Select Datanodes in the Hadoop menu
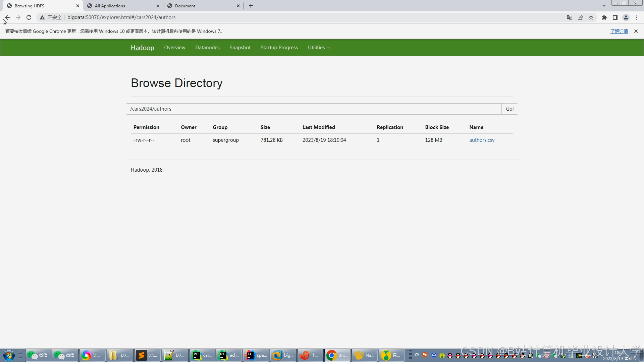 point(207,47)
